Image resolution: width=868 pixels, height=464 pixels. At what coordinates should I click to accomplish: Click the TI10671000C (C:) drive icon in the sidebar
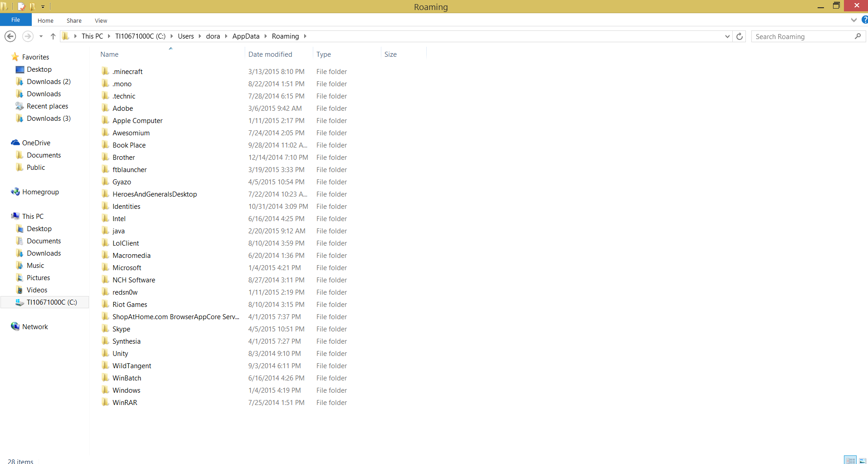pos(20,302)
